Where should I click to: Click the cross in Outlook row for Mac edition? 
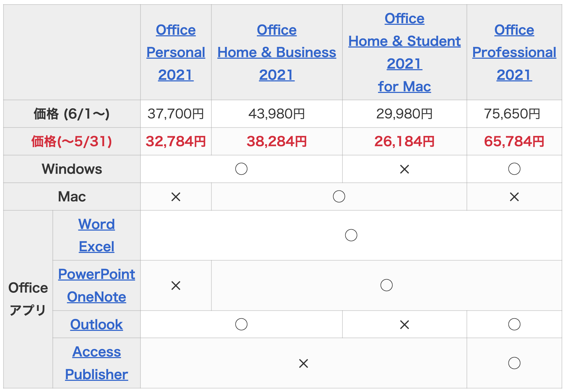[404, 325]
